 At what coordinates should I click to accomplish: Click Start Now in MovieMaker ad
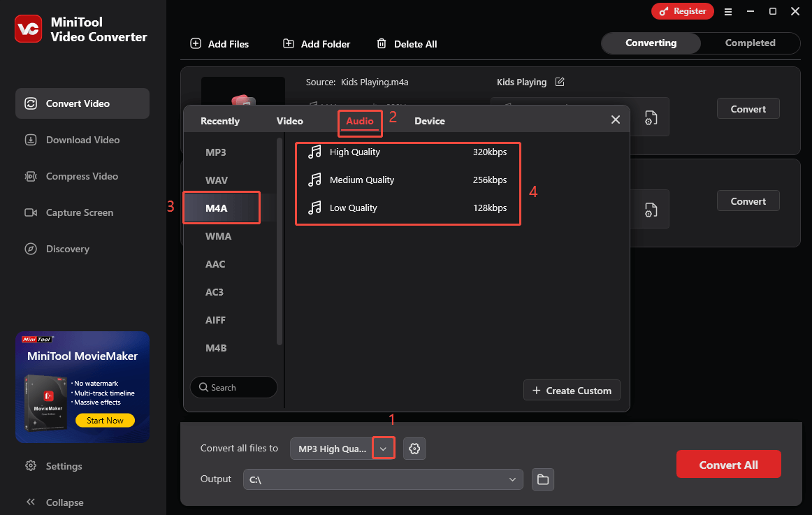[x=105, y=420]
